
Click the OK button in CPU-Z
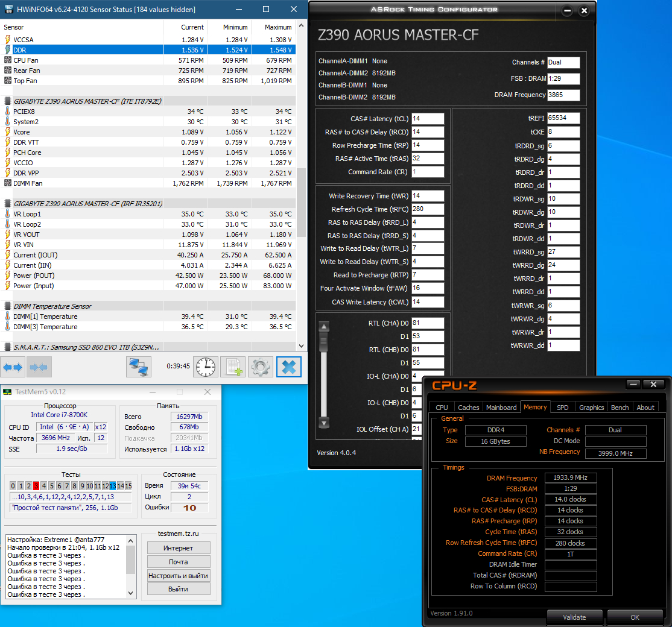point(635,617)
